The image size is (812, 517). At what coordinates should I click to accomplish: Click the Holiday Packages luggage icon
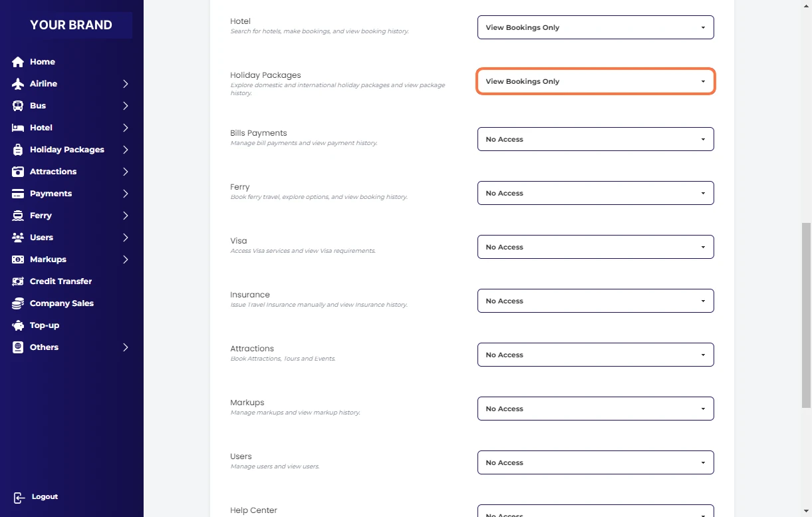tap(18, 150)
